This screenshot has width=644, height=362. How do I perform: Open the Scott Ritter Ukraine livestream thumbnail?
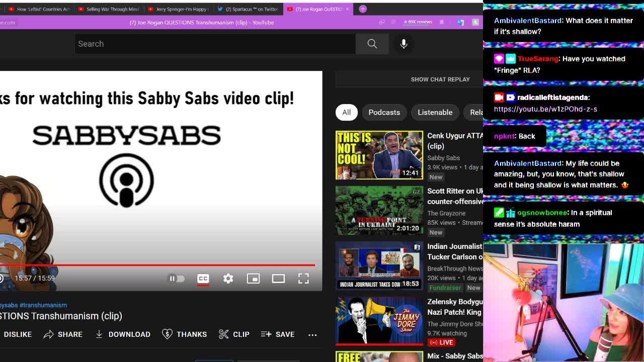379,210
